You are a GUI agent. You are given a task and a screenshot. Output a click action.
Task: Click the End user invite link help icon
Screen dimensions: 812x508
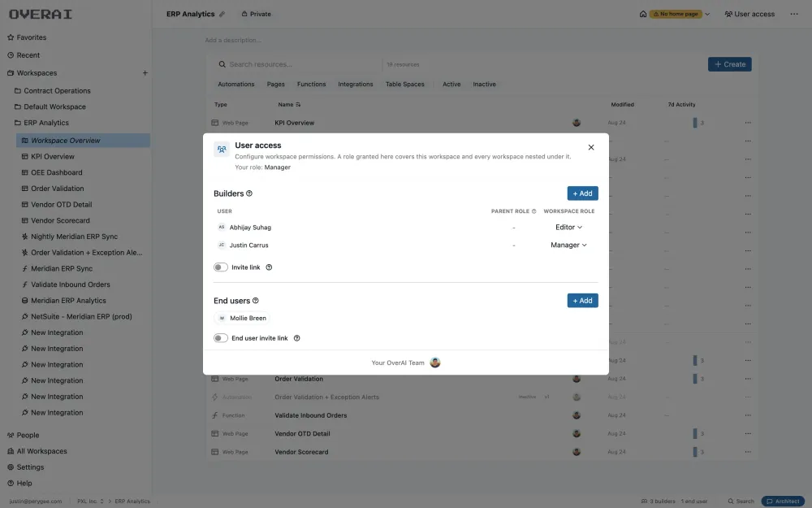point(296,338)
